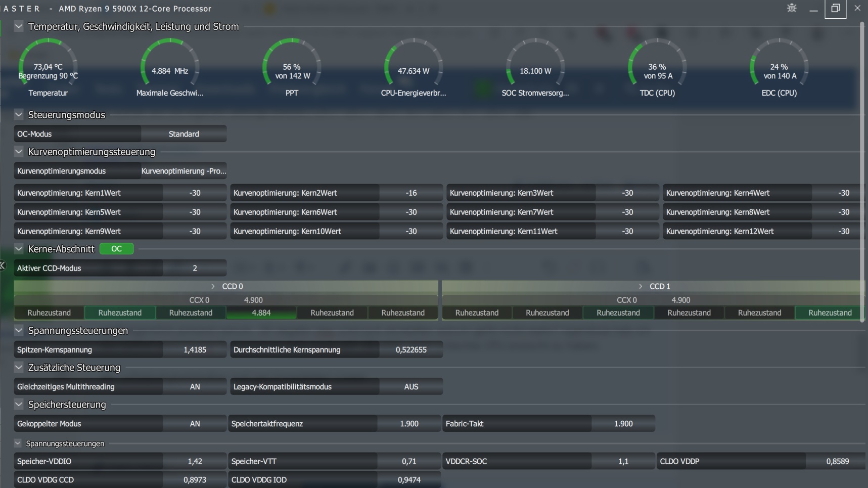The width and height of the screenshot is (868, 488).
Task: Collapse the Kurvenoptimierungssteuerung section
Action: [x=19, y=152]
